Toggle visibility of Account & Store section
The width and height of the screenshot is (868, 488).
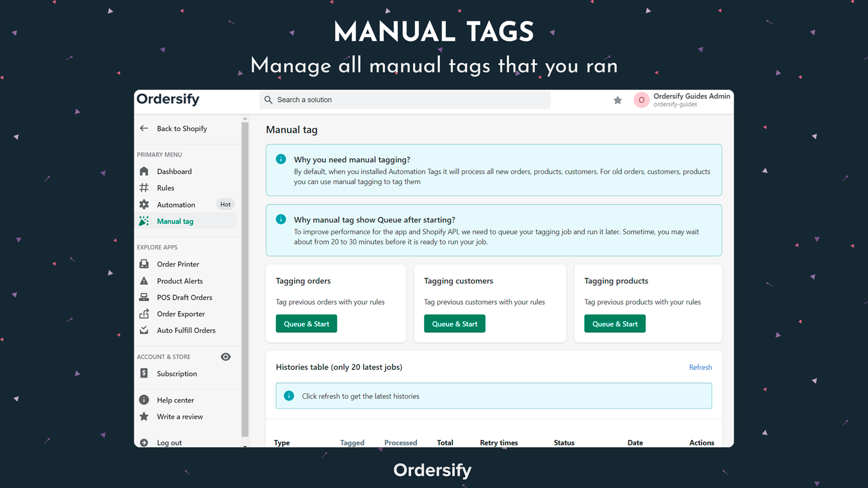point(226,356)
